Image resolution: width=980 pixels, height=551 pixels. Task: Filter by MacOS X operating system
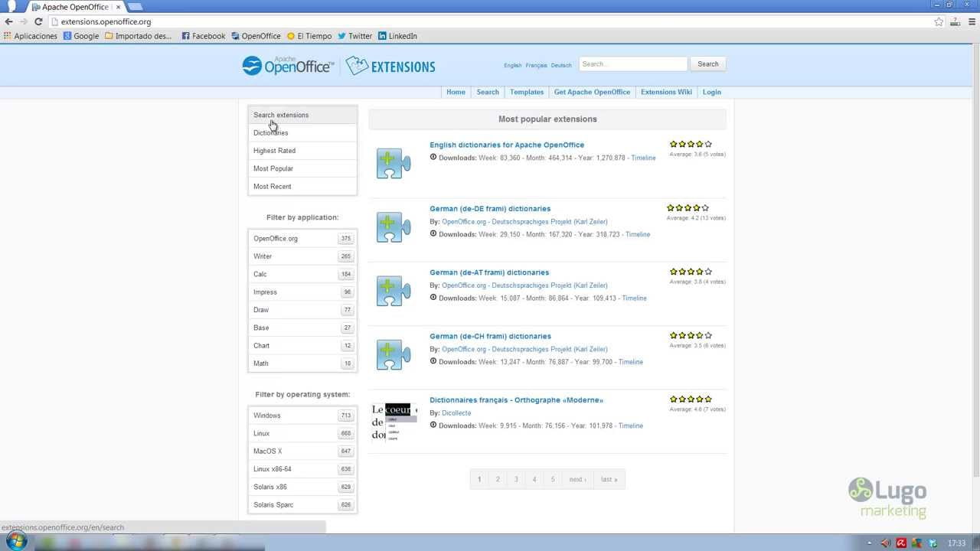coord(302,452)
